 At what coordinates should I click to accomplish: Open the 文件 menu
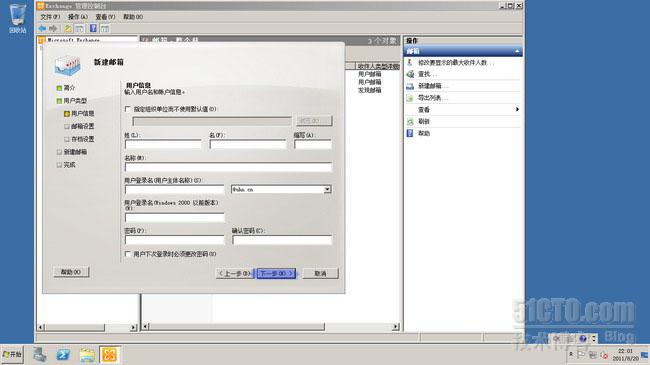tap(50, 17)
